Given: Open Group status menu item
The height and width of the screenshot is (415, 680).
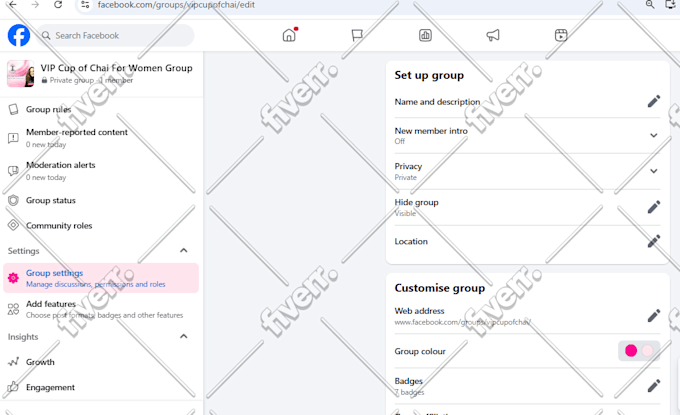Looking at the screenshot, I should pyautogui.click(x=101, y=200).
